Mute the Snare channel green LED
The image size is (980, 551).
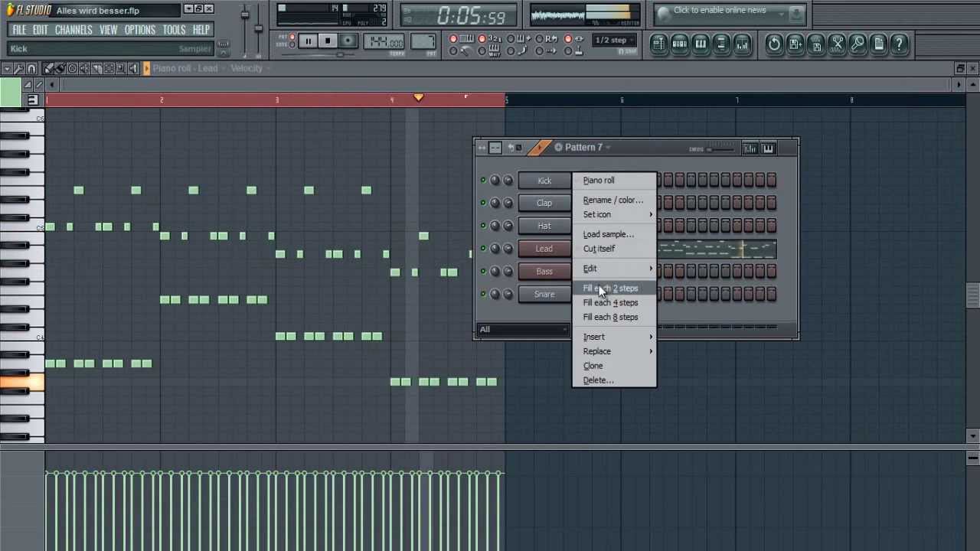click(x=482, y=294)
